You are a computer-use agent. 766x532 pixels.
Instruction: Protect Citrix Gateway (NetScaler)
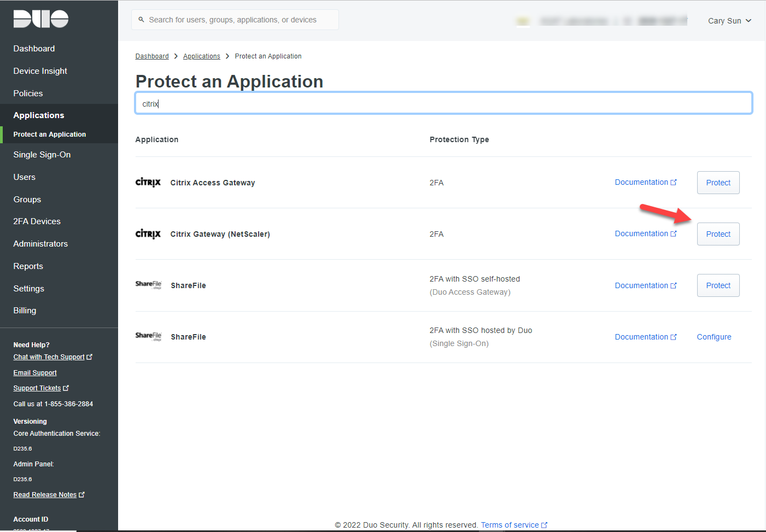[x=718, y=234]
